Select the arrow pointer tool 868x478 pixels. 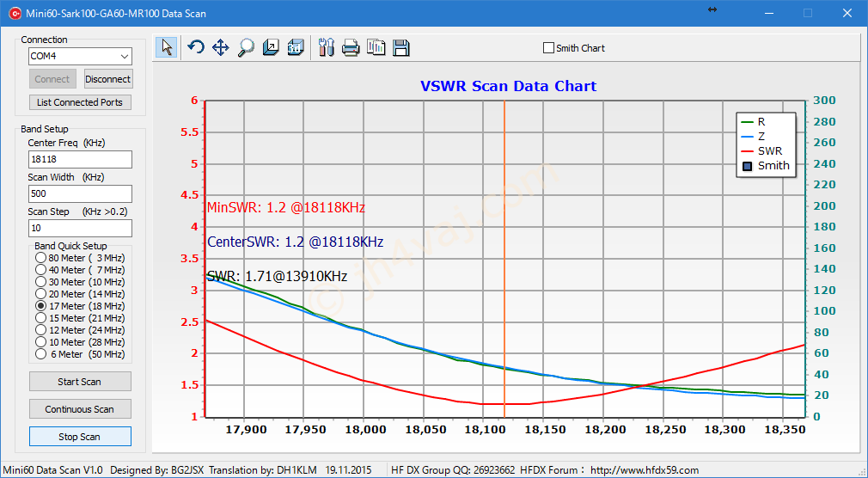tap(166, 47)
